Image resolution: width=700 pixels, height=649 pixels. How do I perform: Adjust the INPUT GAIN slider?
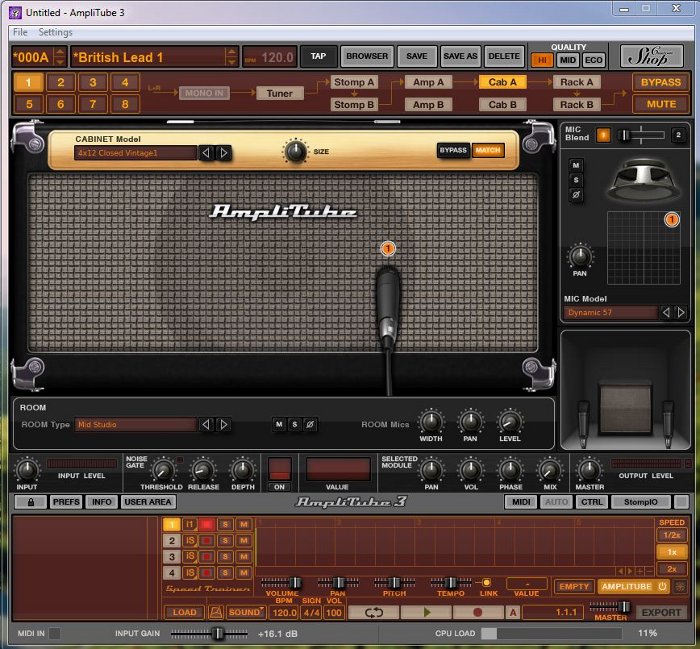(209, 633)
